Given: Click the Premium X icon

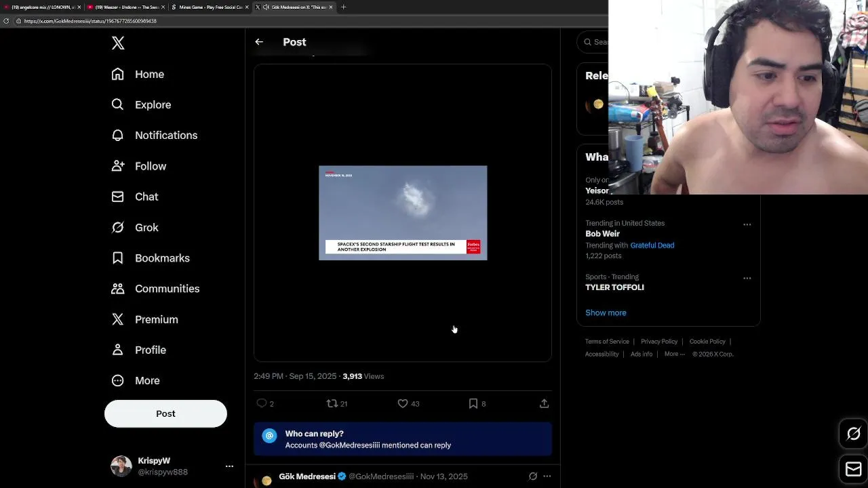Looking at the screenshot, I should pyautogui.click(x=118, y=319).
